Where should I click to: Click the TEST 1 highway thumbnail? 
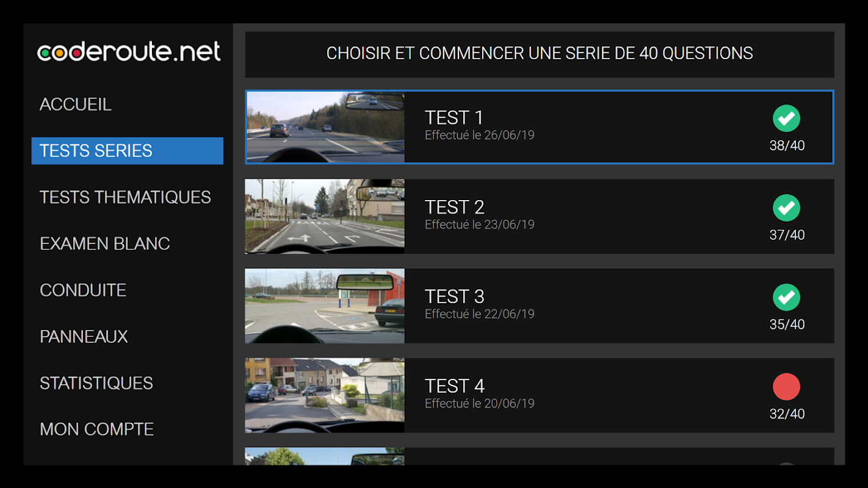pyautogui.click(x=325, y=127)
